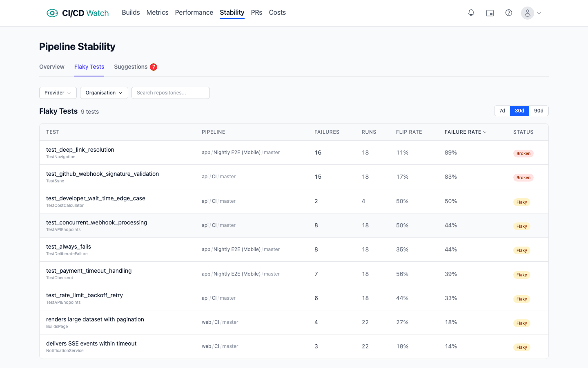Click the red badge on Suggestions tab
The height and width of the screenshot is (368, 588).
(x=154, y=67)
